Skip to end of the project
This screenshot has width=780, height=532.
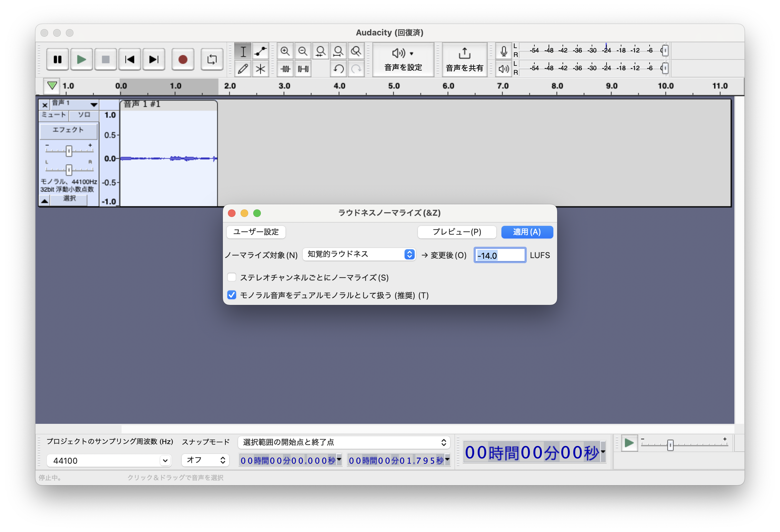coord(154,59)
